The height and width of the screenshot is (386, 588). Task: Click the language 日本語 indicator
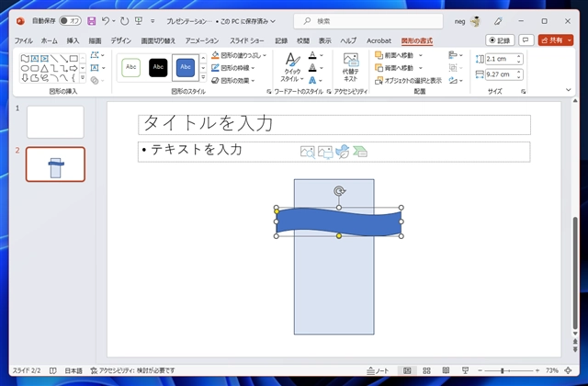[x=73, y=370]
